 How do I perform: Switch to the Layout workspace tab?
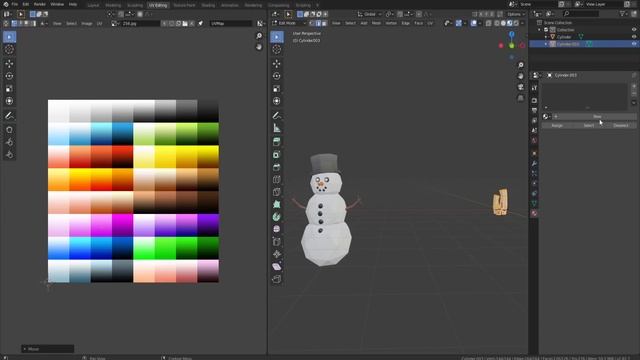[x=93, y=5]
